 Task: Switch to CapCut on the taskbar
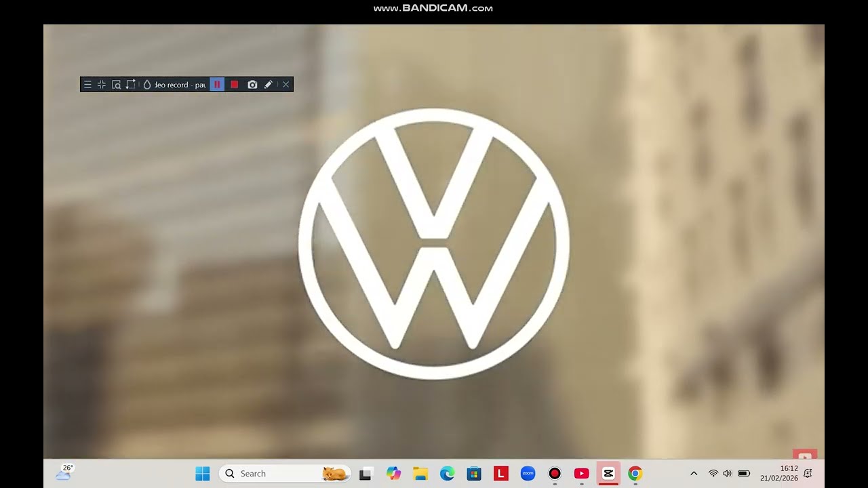(608, 474)
